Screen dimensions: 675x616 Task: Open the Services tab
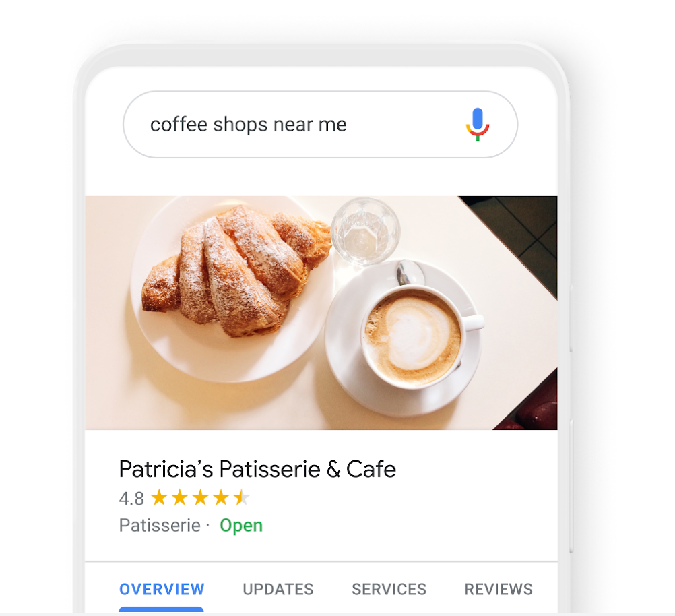click(x=389, y=589)
